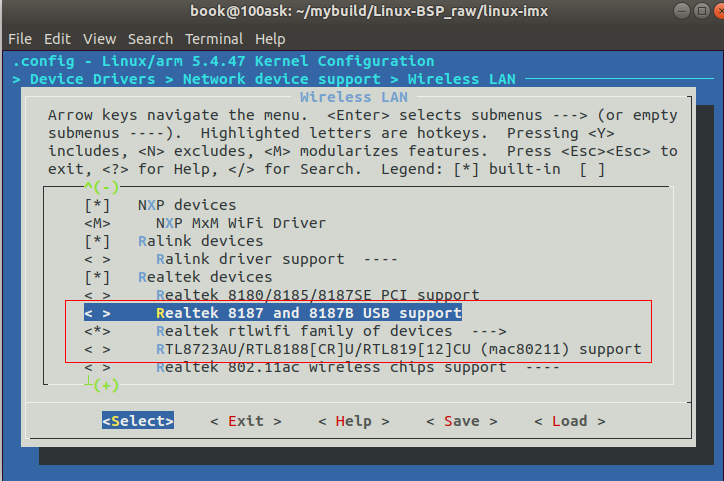The image size is (724, 481).
Task: Click the <Select> button
Action: (138, 421)
